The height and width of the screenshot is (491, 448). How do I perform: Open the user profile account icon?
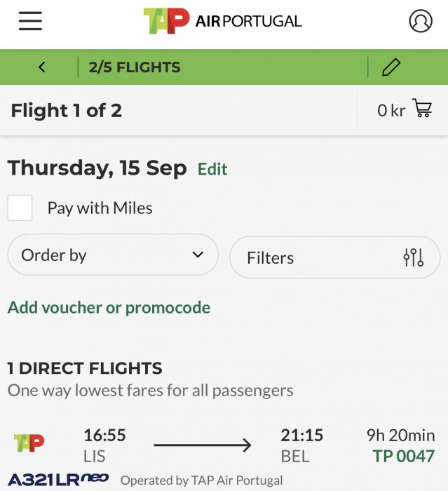coord(421,21)
